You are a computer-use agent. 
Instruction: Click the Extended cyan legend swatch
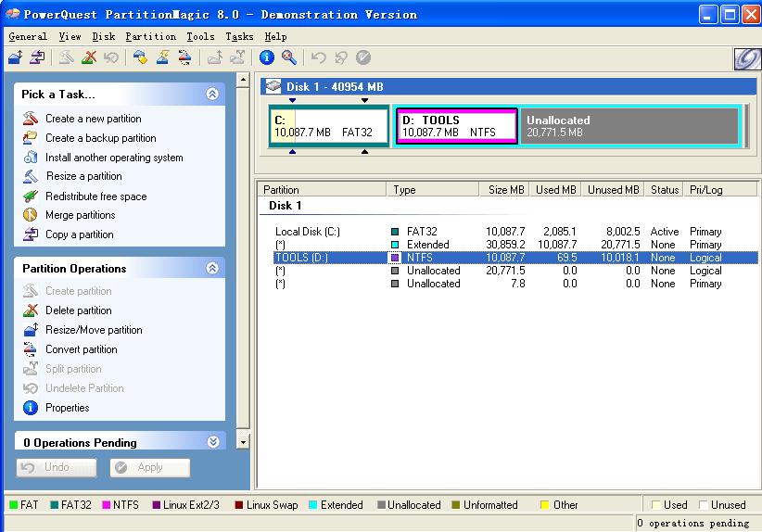click(x=313, y=505)
